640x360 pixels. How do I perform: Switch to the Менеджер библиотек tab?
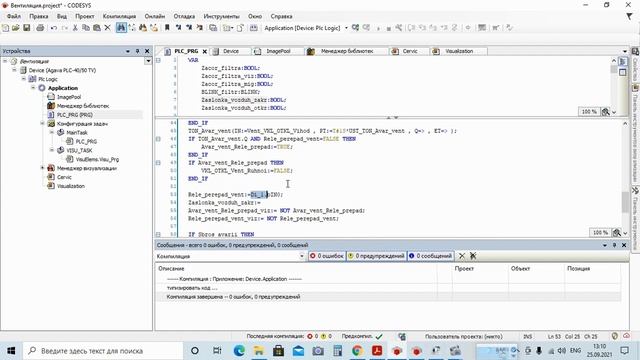(x=347, y=51)
